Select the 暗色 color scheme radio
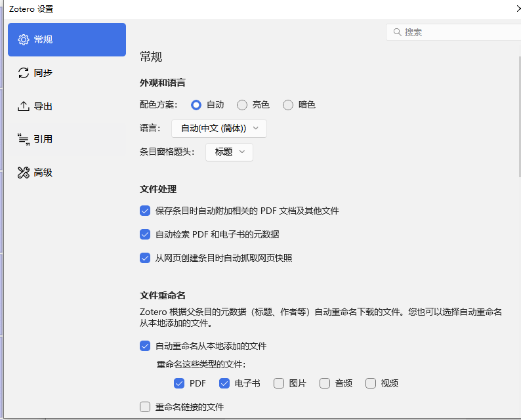The width and height of the screenshot is (521, 420). (x=288, y=105)
